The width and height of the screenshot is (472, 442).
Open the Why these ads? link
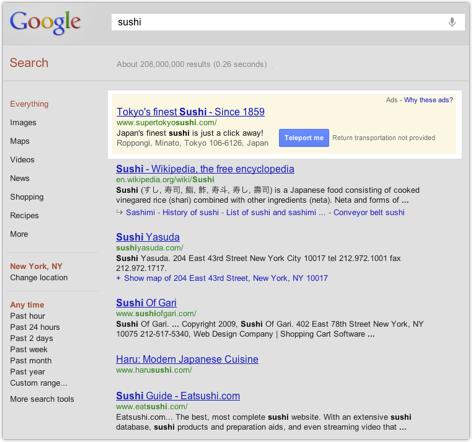(428, 100)
